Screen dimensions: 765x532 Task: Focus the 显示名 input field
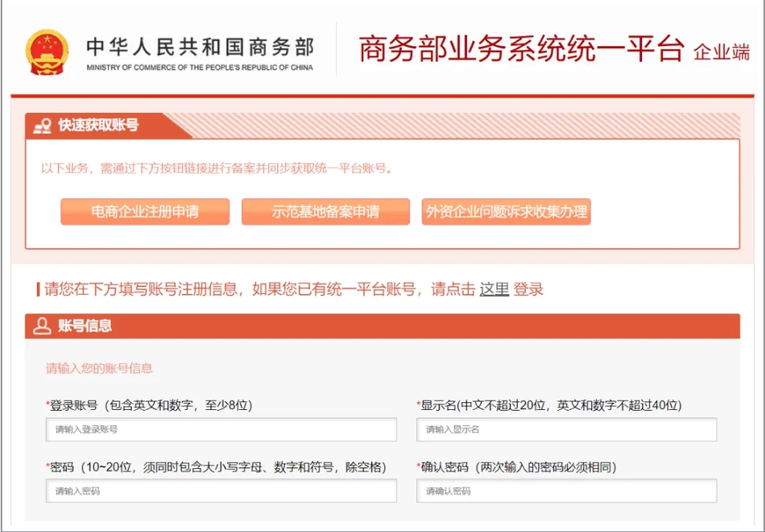pos(566,430)
